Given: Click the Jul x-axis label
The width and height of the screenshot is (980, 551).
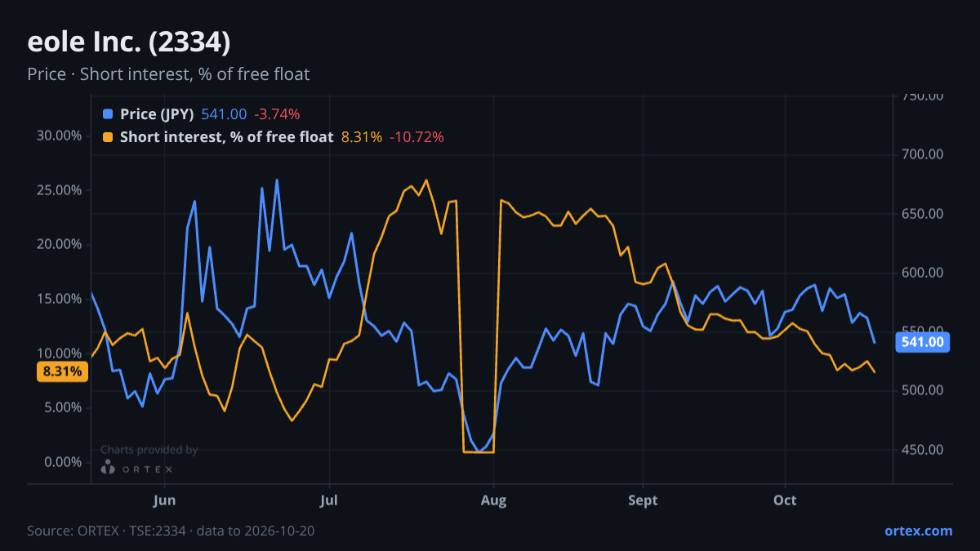Looking at the screenshot, I should point(329,500).
